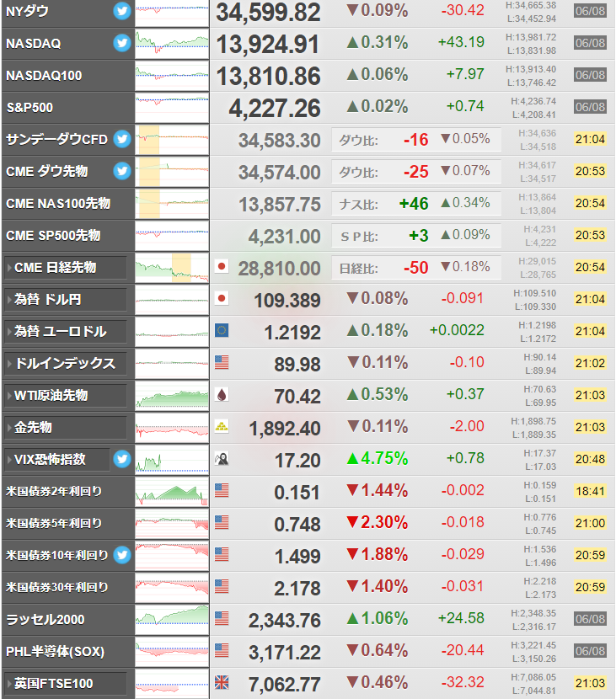Image resolution: width=616 pixels, height=699 pixels.
Task: Select the ナス比 +46 comparison box
Action: click(416, 203)
